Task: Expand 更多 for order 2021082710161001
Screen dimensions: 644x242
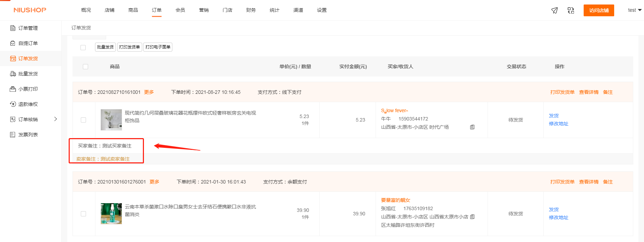Action: 149,92
